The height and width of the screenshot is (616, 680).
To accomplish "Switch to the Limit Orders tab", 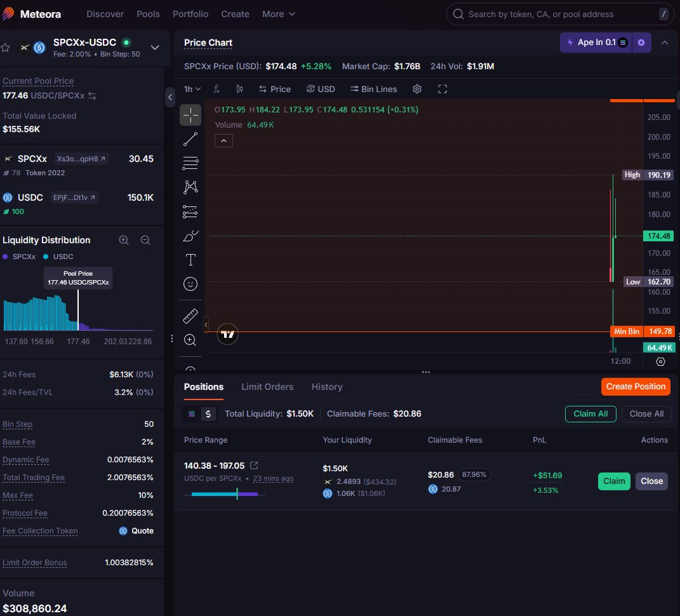I will (x=267, y=387).
